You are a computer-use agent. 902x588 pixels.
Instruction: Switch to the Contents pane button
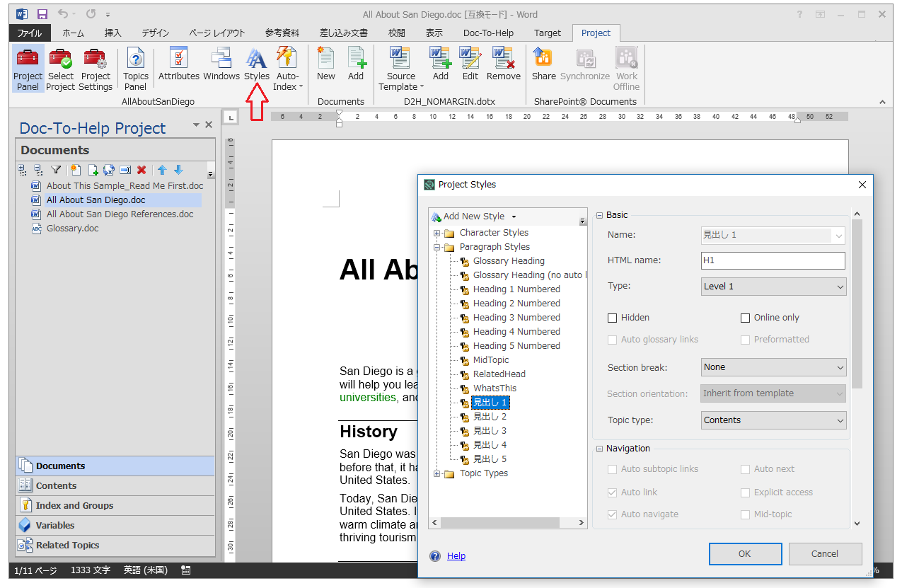115,486
